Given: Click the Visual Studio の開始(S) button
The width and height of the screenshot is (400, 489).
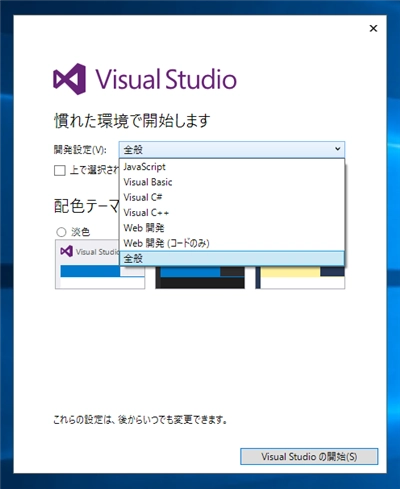Looking at the screenshot, I should [309, 456].
